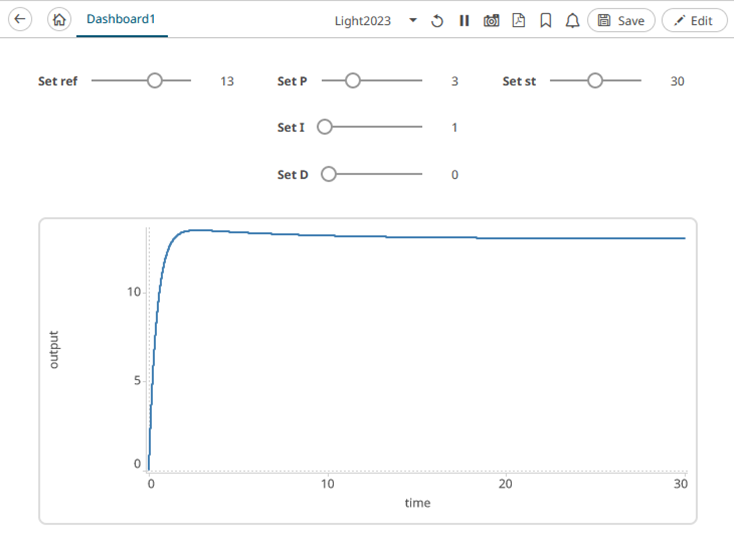Click the Set ref slider handle

point(154,81)
